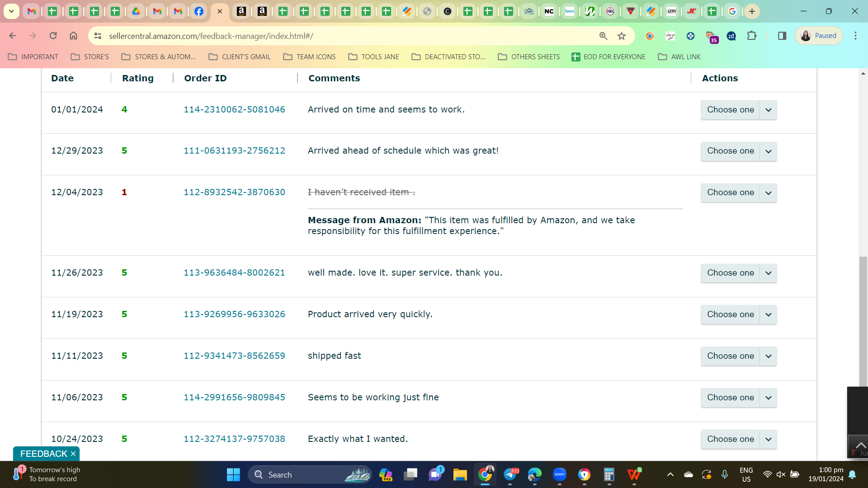
Task: Open Paused profile button
Action: [819, 36]
